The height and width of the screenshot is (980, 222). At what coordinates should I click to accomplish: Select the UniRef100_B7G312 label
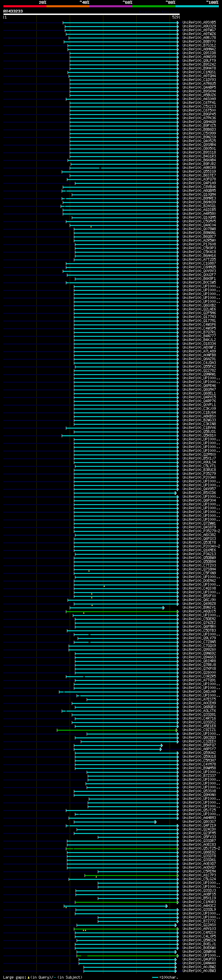coord(199,45)
